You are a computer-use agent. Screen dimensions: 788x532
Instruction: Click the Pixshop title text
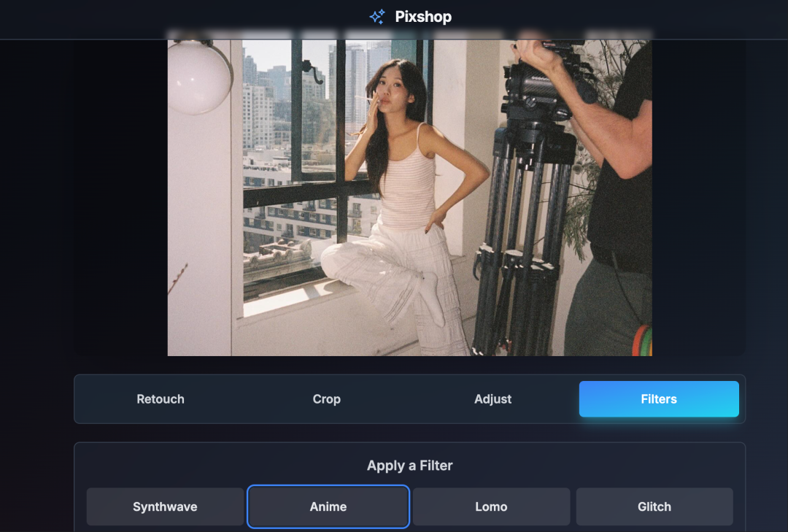[x=423, y=17]
